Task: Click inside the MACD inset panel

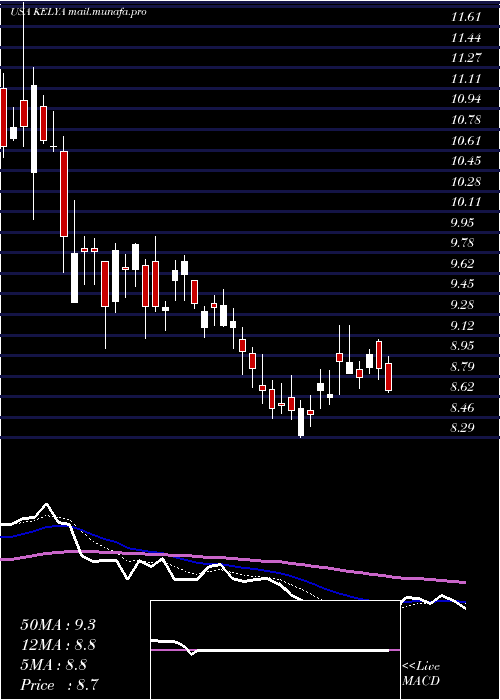Action: click(275, 650)
